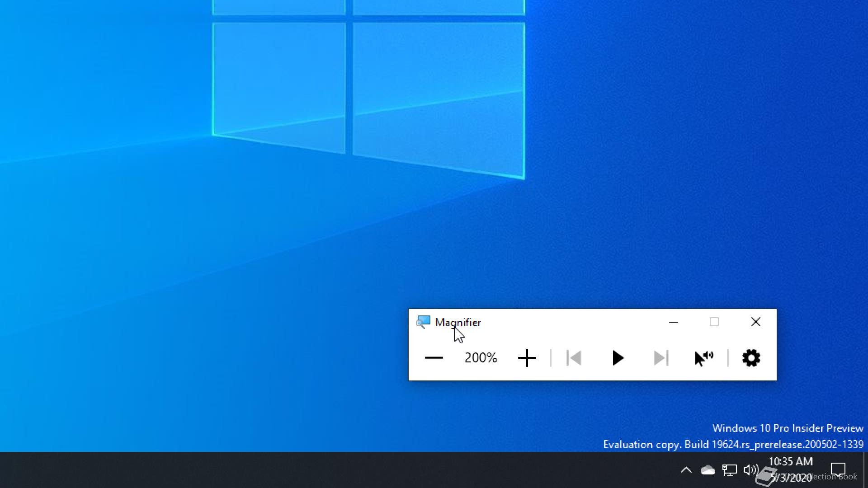Go to previous sentence in Magnifier reading

point(574,358)
